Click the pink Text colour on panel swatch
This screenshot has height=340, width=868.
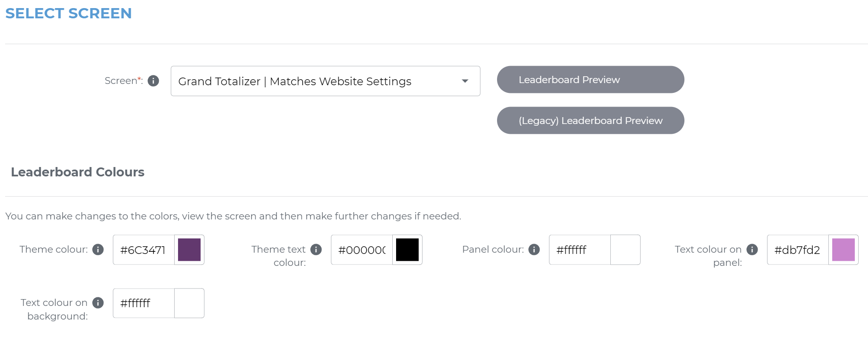843,250
